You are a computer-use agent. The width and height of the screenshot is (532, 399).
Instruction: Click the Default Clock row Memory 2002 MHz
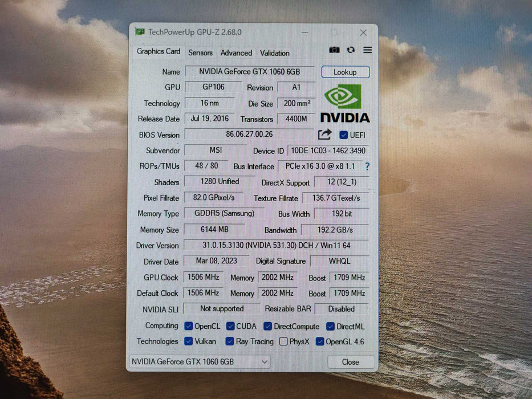[x=278, y=293]
